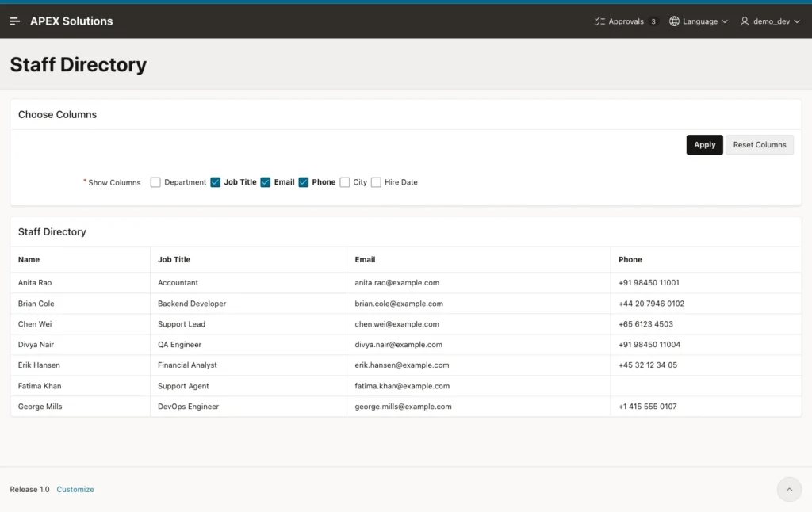812x512 pixels.
Task: Click the Apply button
Action: [704, 145]
